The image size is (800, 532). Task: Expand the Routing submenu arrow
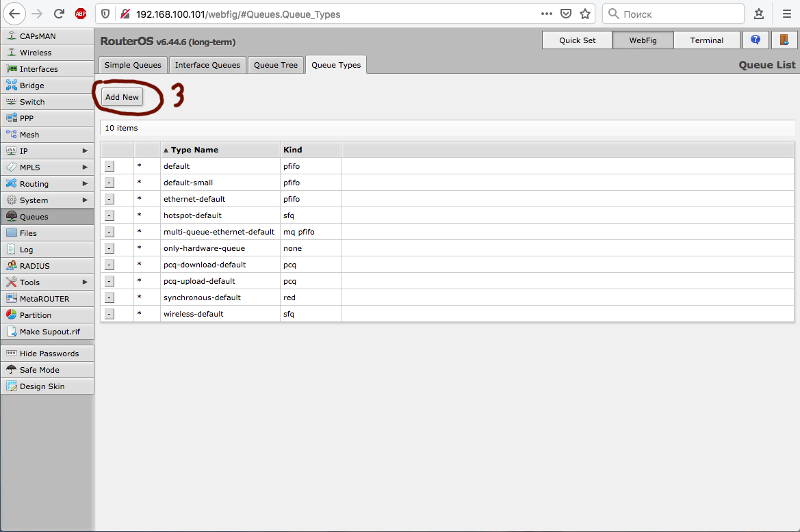[x=85, y=183]
